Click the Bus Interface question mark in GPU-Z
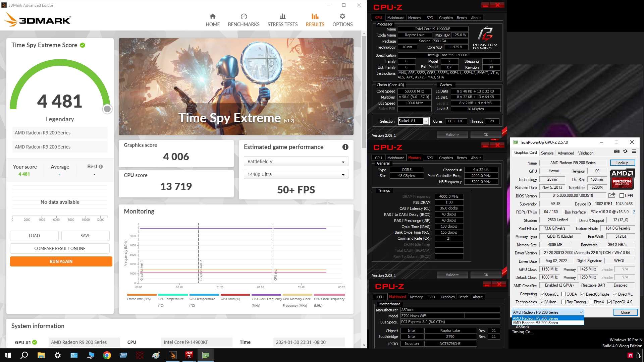Image resolution: width=644 pixels, height=362 pixels. click(634, 212)
